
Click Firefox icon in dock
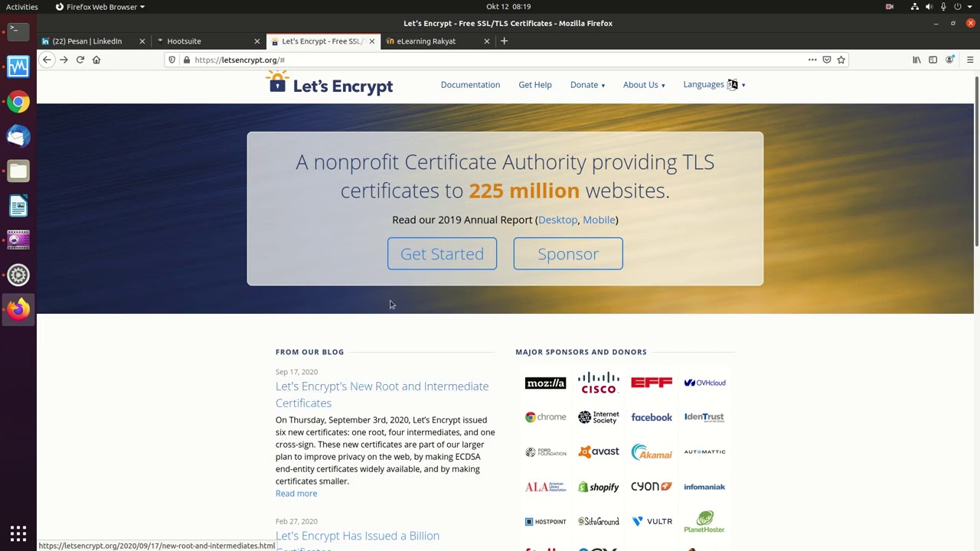18,310
